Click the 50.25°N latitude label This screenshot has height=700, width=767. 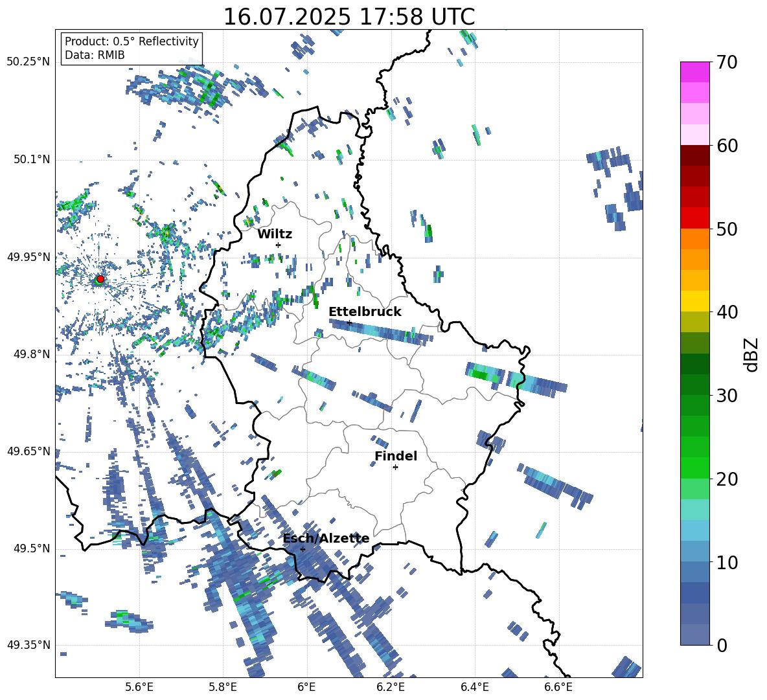(x=29, y=62)
